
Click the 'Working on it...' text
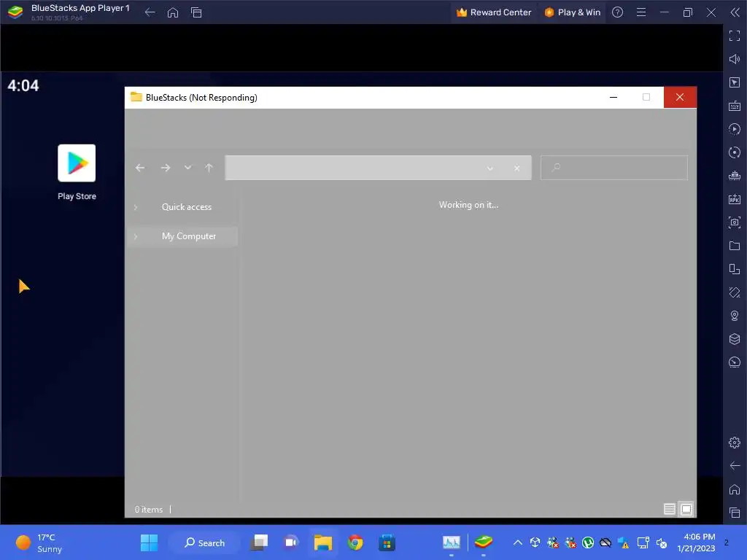tap(469, 205)
